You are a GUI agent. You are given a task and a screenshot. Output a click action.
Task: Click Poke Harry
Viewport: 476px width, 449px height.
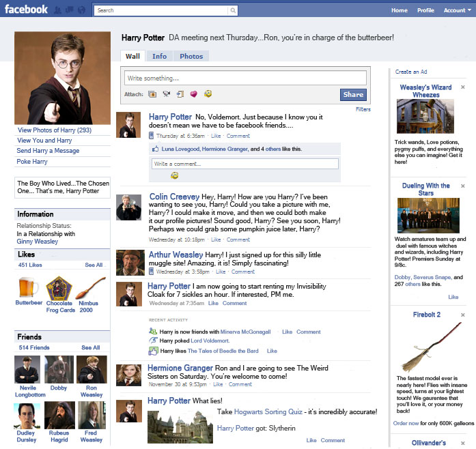click(32, 162)
